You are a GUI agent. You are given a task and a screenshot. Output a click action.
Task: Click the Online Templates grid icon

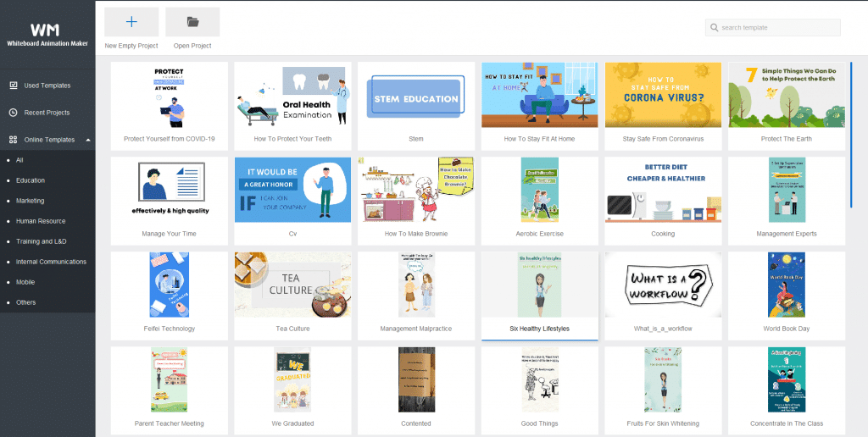14,140
